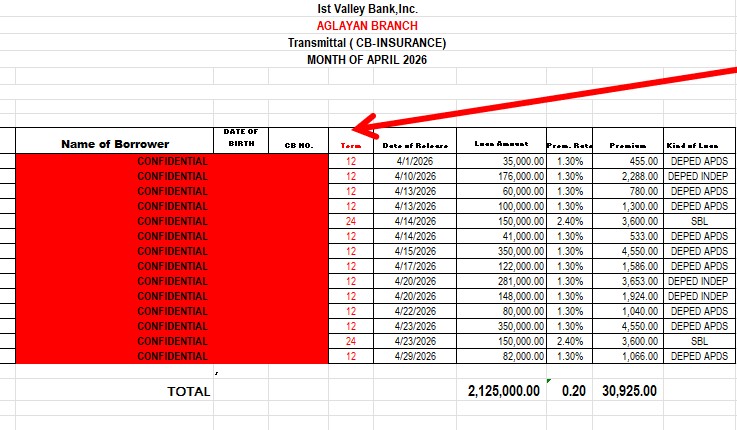Select the Term 12 cell in the 4/1/2026 row

tap(351, 161)
